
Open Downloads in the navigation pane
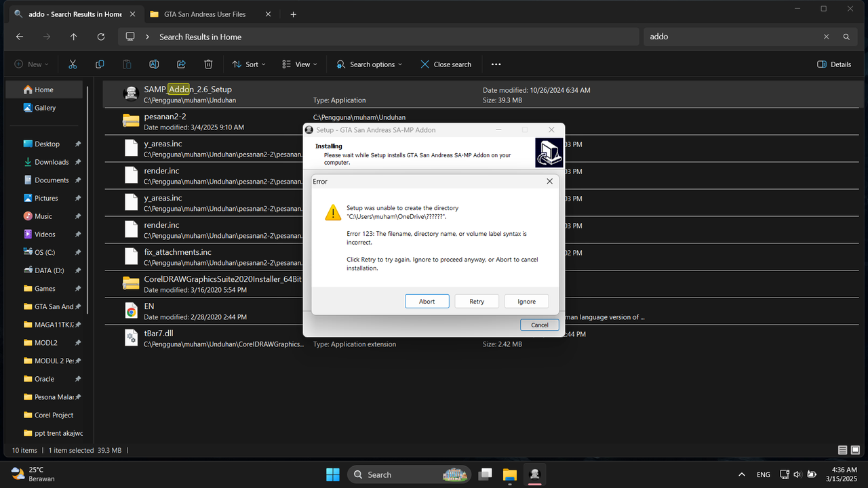pos(44,162)
